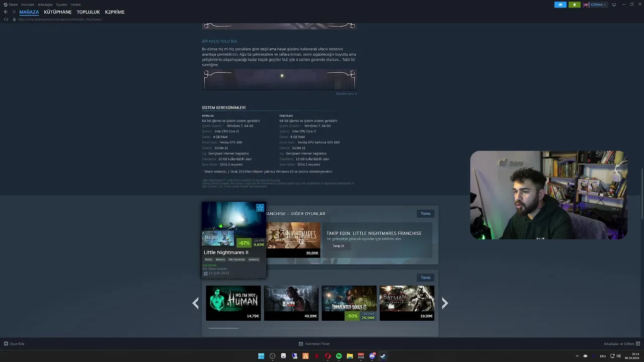644x362 pixels.
Task: Switch to the MAĞAZA tab
Action: [29, 12]
